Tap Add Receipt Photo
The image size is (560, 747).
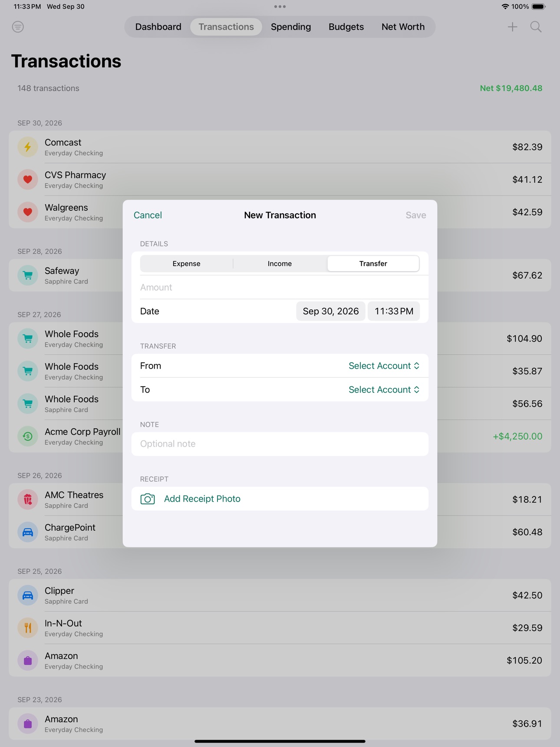[202, 499]
